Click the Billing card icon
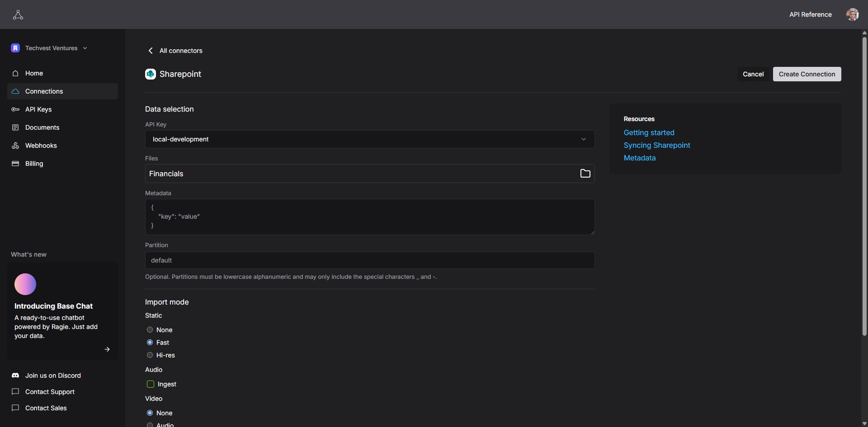This screenshot has width=868, height=427. tap(15, 164)
